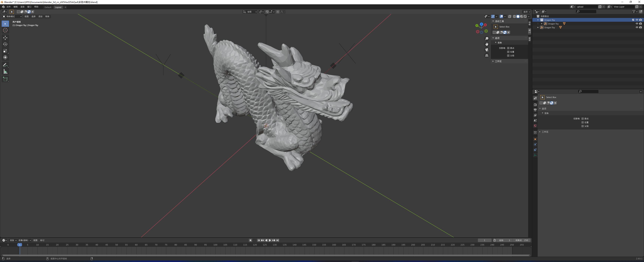
Task: Switch to wireframe viewport shading
Action: click(514, 16)
